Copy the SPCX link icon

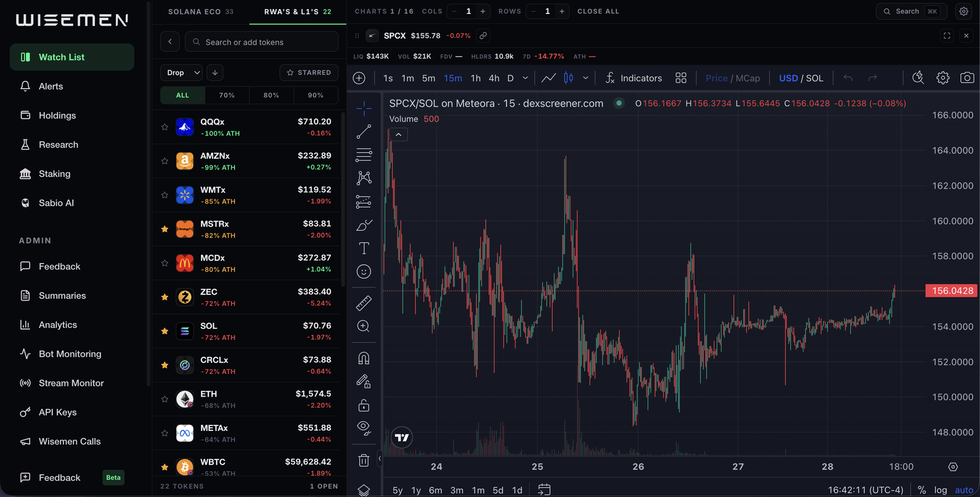(x=483, y=35)
